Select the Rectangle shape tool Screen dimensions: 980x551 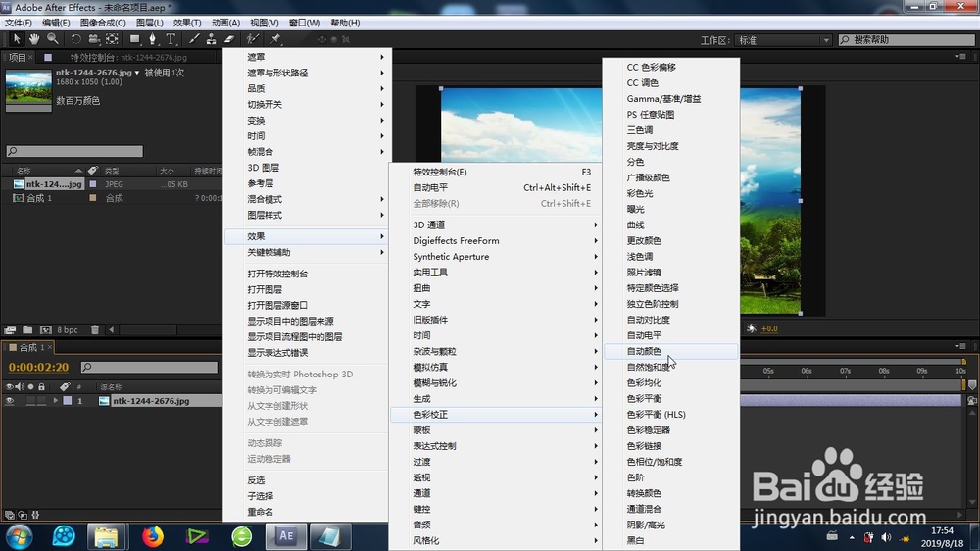coord(134,39)
